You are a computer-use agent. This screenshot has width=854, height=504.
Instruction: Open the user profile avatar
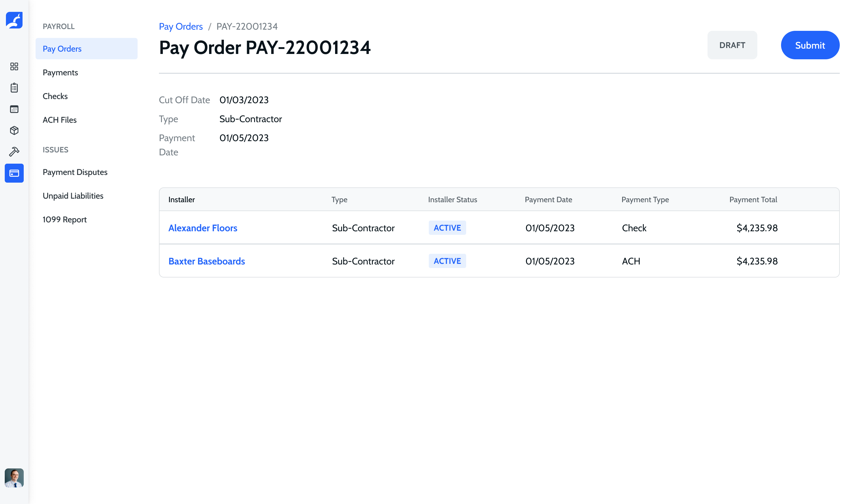click(x=14, y=478)
